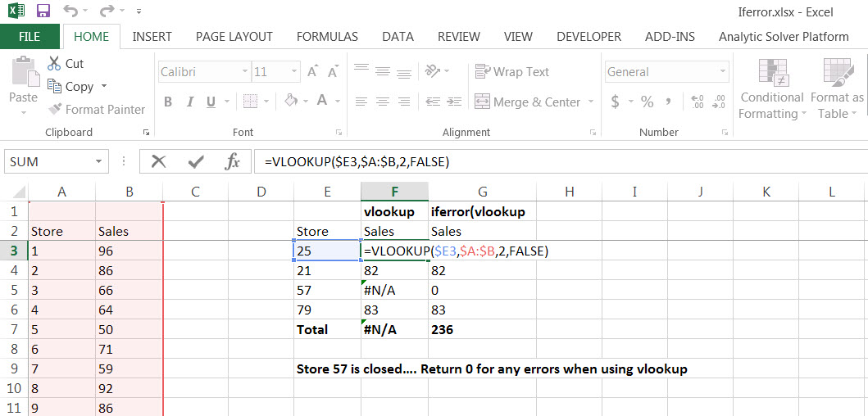Switch to FORMULAS tab
Viewport: 868px width, 416px height.
tap(327, 37)
